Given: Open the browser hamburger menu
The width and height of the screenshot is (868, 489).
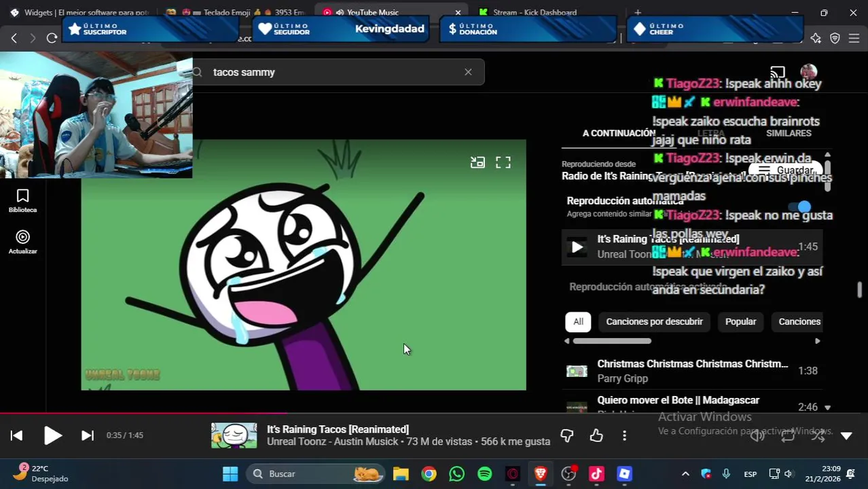Looking at the screenshot, I should click(854, 38).
